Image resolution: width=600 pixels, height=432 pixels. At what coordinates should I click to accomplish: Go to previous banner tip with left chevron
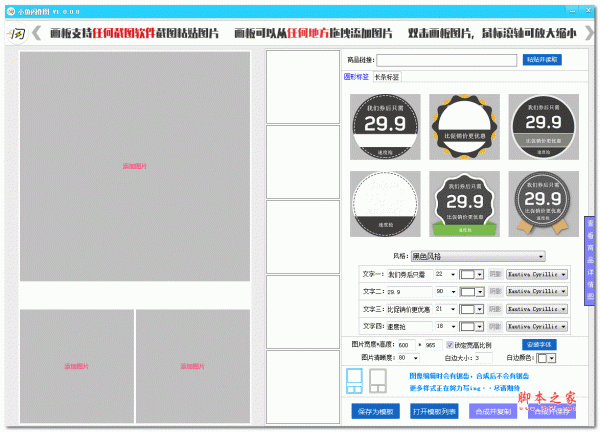point(37,33)
